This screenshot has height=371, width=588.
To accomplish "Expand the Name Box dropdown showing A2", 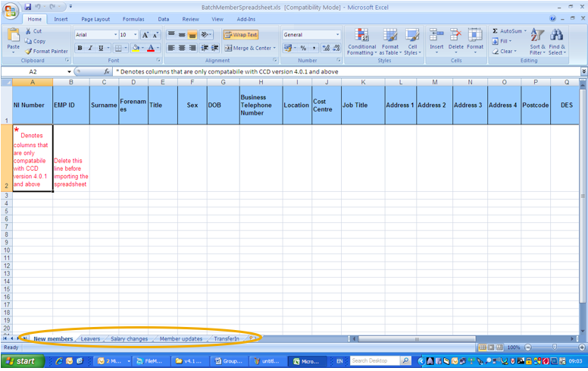I will 69,71.
